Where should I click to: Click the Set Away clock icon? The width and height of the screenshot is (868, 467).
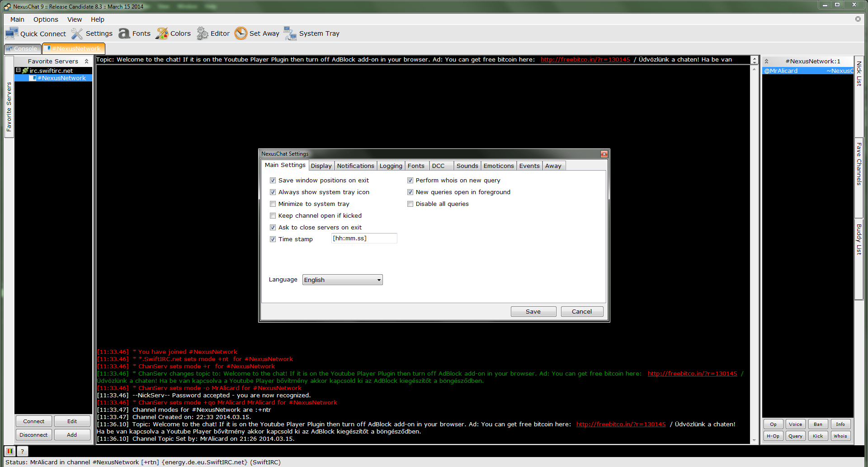point(241,33)
